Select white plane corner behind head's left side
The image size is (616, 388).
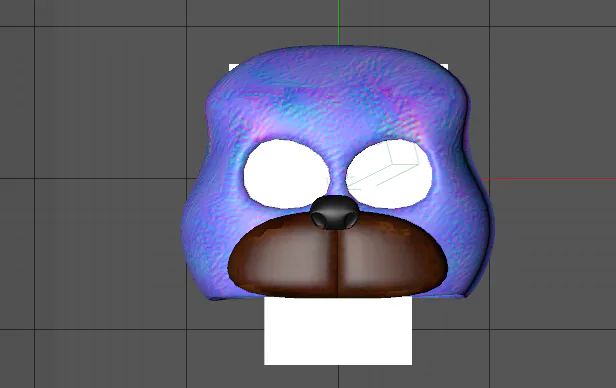point(233,68)
